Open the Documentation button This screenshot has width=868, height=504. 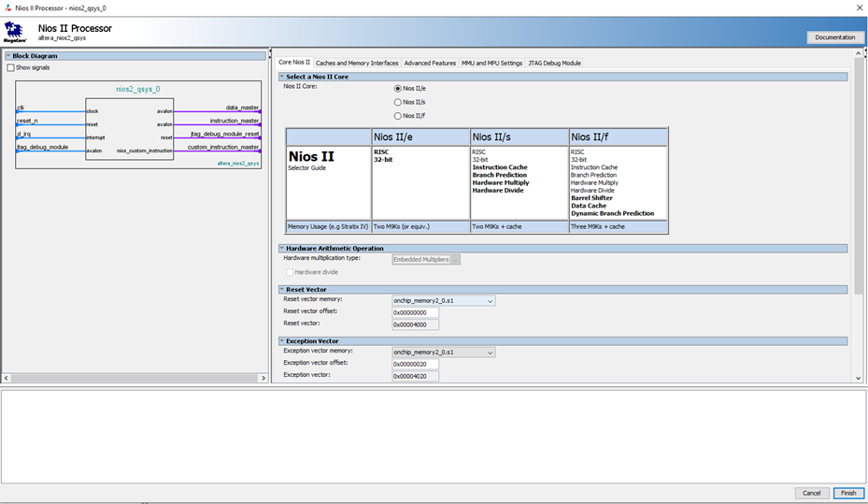834,37
